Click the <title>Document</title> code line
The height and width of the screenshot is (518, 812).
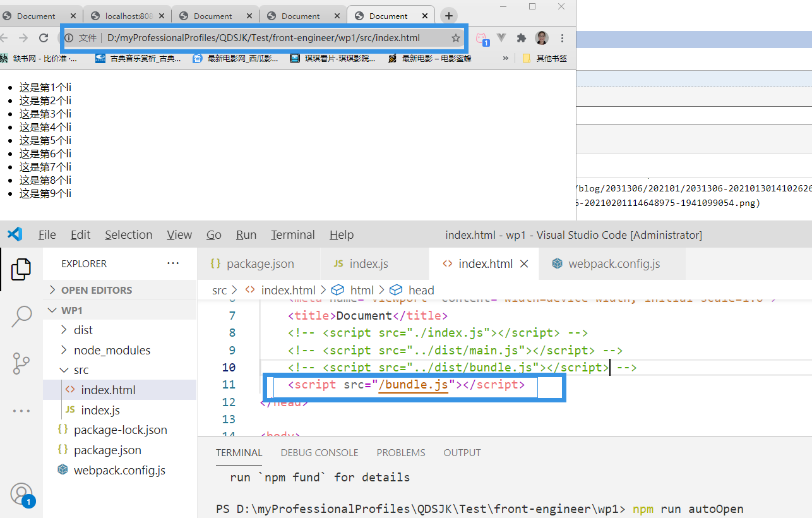[368, 315]
